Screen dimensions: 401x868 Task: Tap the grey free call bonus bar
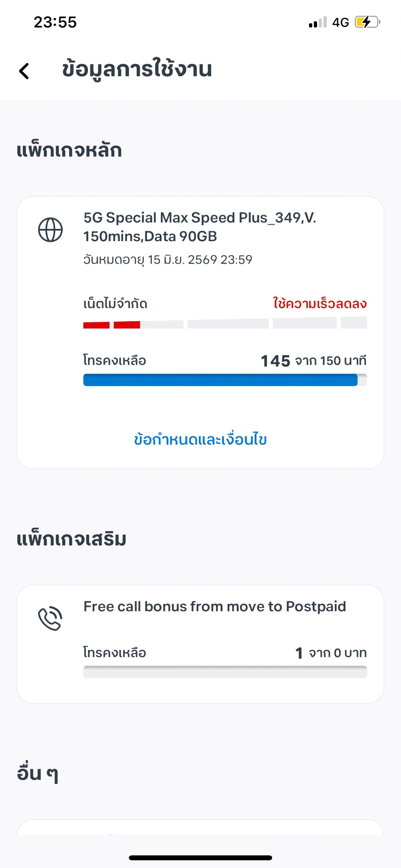[x=225, y=672]
